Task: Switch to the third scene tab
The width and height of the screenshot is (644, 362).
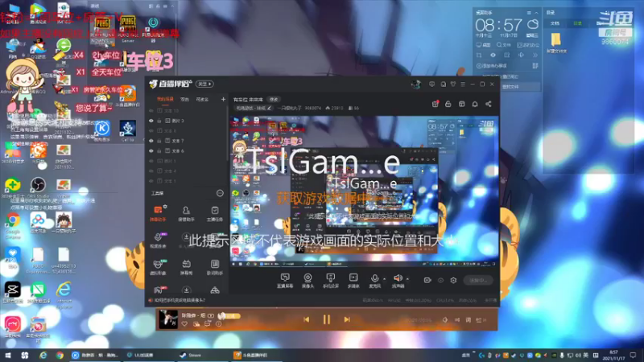Action: [x=202, y=99]
